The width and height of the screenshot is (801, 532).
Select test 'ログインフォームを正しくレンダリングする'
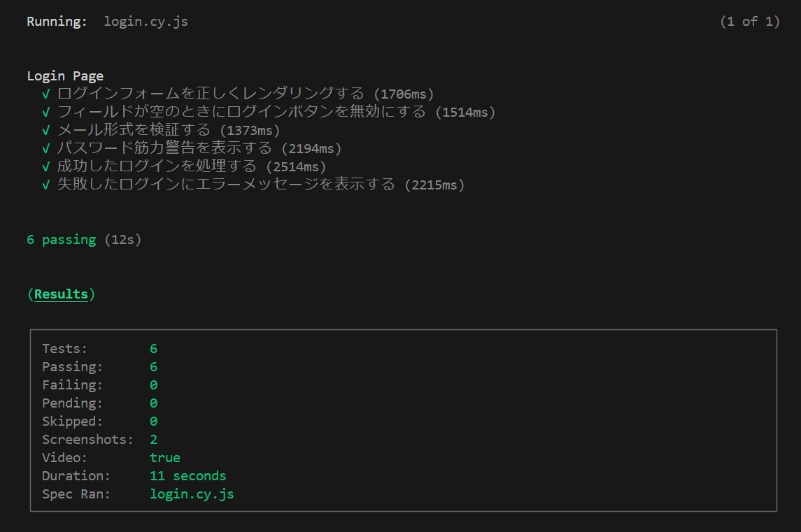tap(211, 94)
